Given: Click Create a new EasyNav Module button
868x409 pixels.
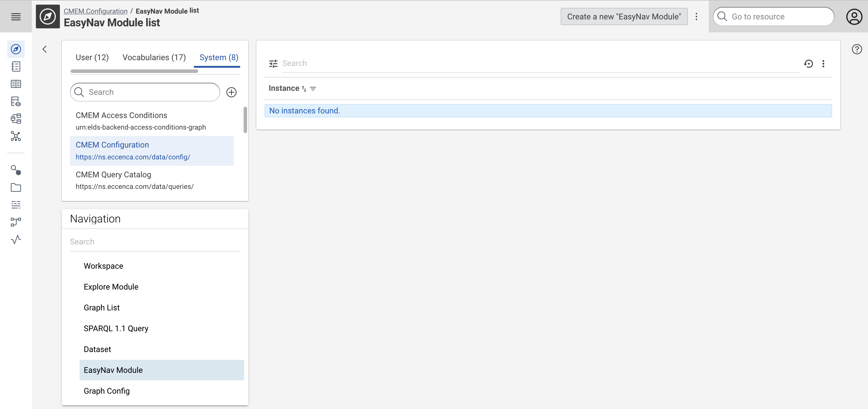Looking at the screenshot, I should 624,16.
